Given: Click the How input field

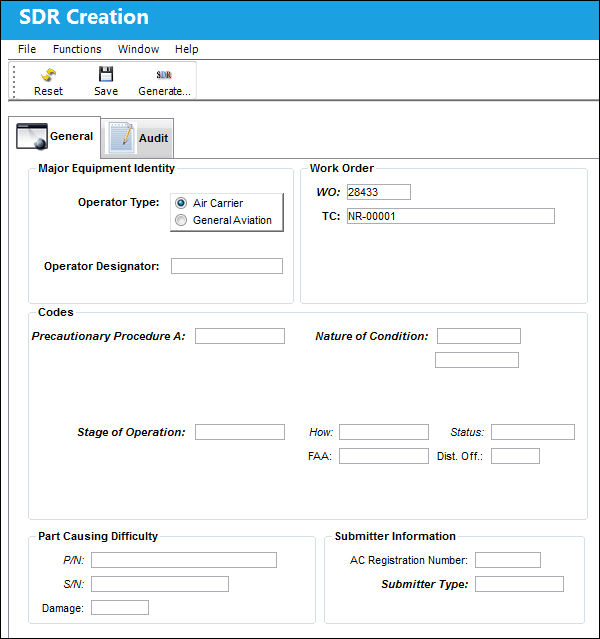Looking at the screenshot, I should (384, 432).
